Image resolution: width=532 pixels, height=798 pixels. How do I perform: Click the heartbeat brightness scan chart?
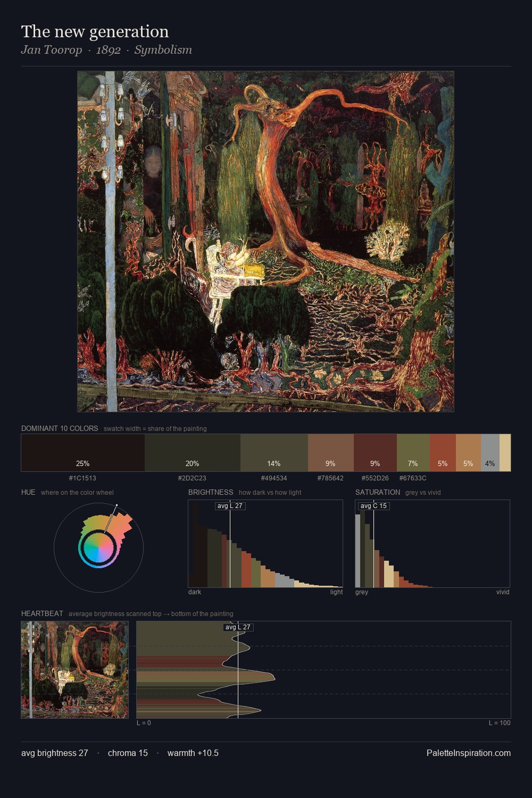(x=323, y=670)
